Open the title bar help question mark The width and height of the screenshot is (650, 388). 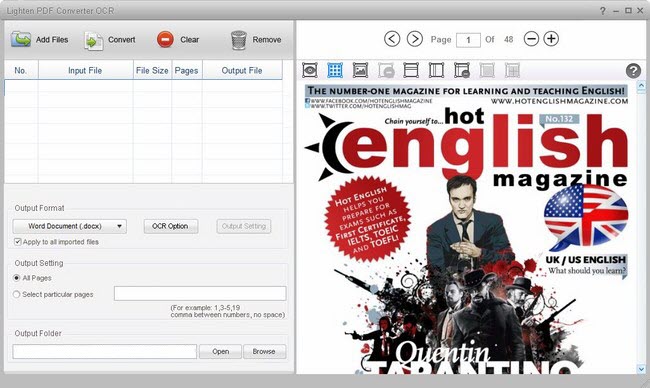[x=603, y=11]
